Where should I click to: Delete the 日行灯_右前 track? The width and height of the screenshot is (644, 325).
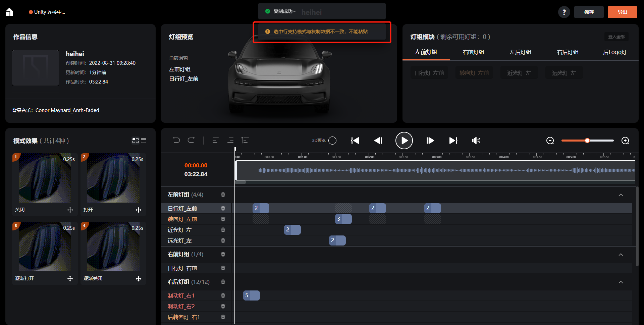[x=223, y=268]
